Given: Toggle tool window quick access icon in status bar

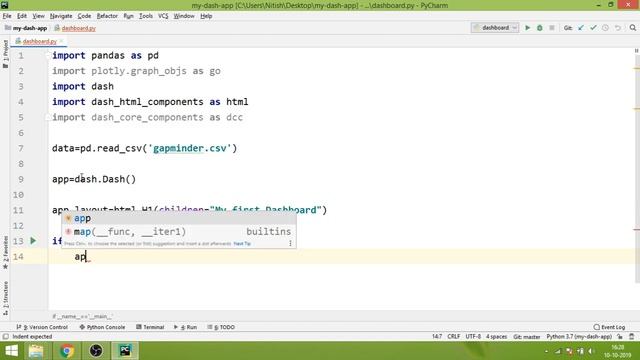Looking at the screenshot, I should pyautogui.click(x=5, y=337).
